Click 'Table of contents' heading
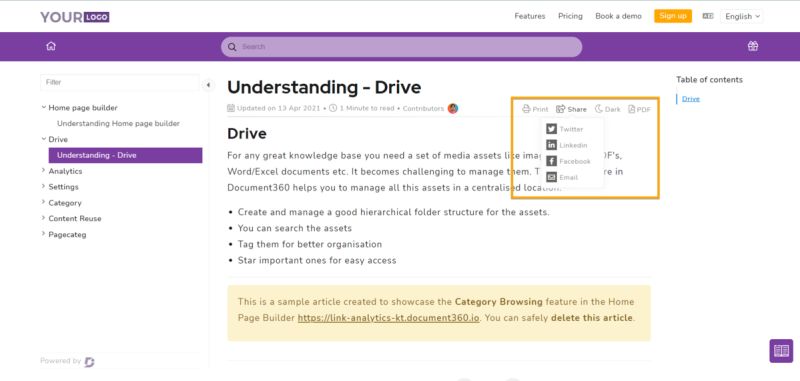This screenshot has width=800, height=381. point(710,80)
